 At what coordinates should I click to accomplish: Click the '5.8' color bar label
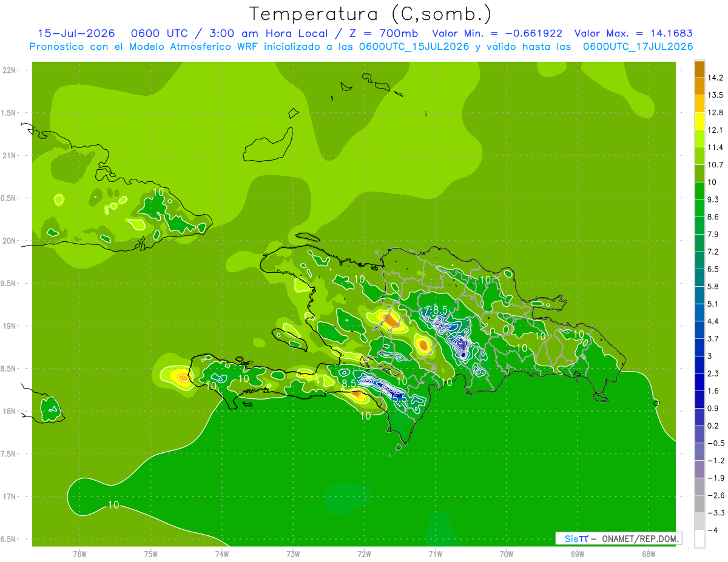714,286
